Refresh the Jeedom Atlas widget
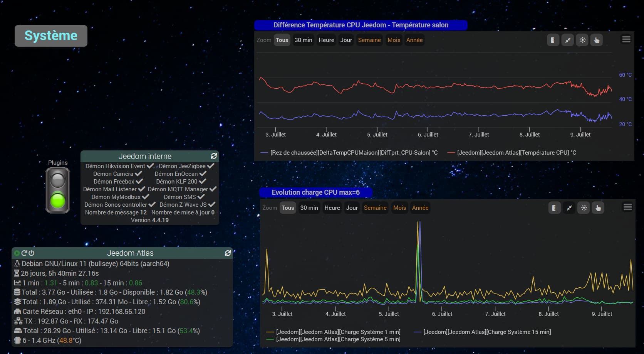The width and height of the screenshot is (644, 354). point(228,253)
